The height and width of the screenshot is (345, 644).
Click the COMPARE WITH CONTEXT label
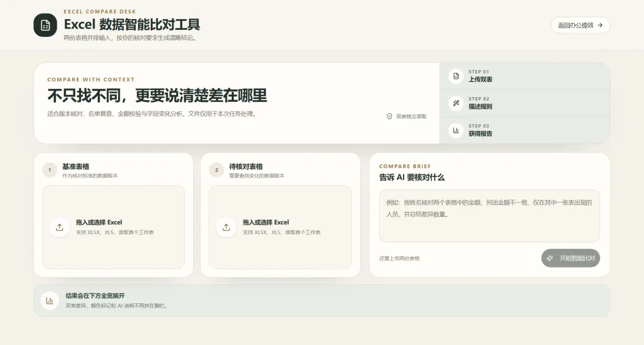pyautogui.click(x=91, y=80)
